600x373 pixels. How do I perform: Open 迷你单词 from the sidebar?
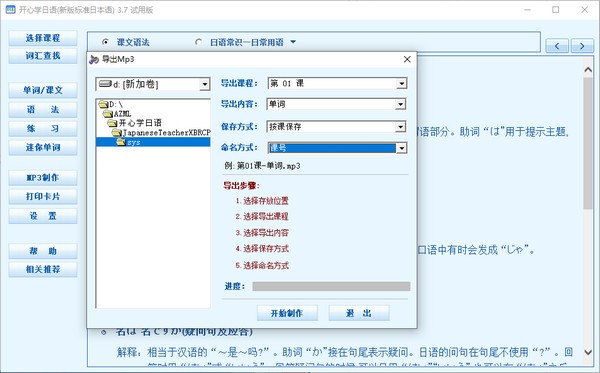point(43,147)
